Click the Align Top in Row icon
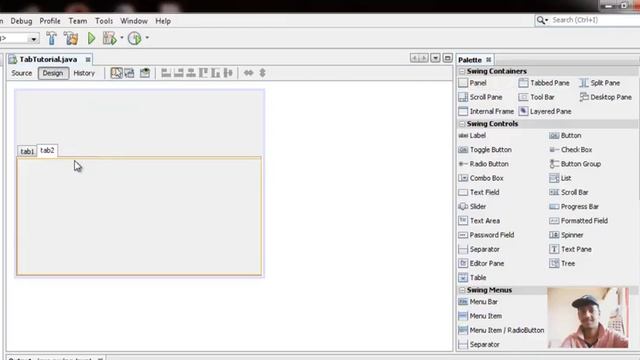The height and width of the screenshot is (360, 640). pos(203,73)
